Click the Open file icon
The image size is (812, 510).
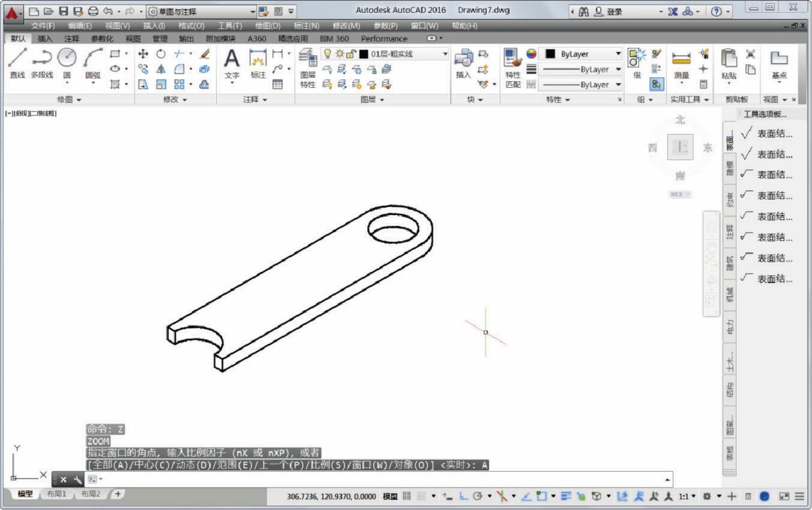click(x=48, y=11)
